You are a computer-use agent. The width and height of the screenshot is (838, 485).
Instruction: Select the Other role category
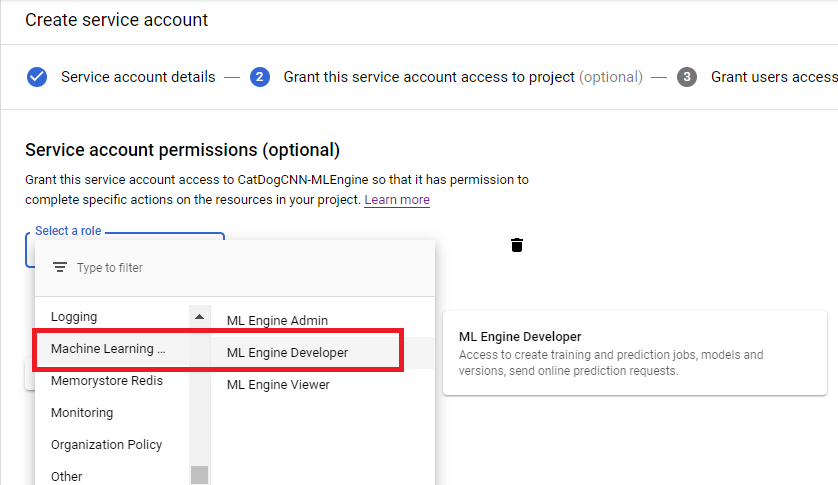67,476
